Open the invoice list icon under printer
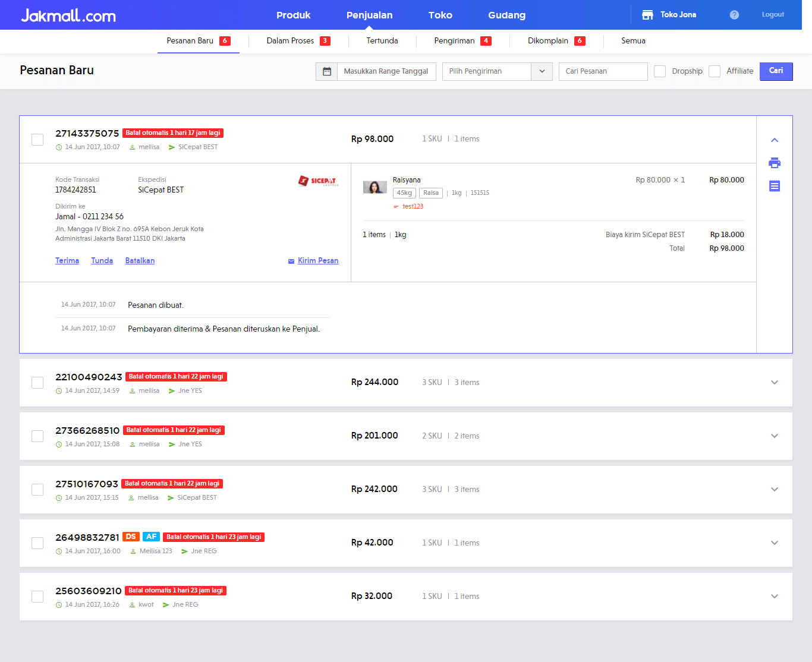This screenshot has width=812, height=662. click(775, 186)
